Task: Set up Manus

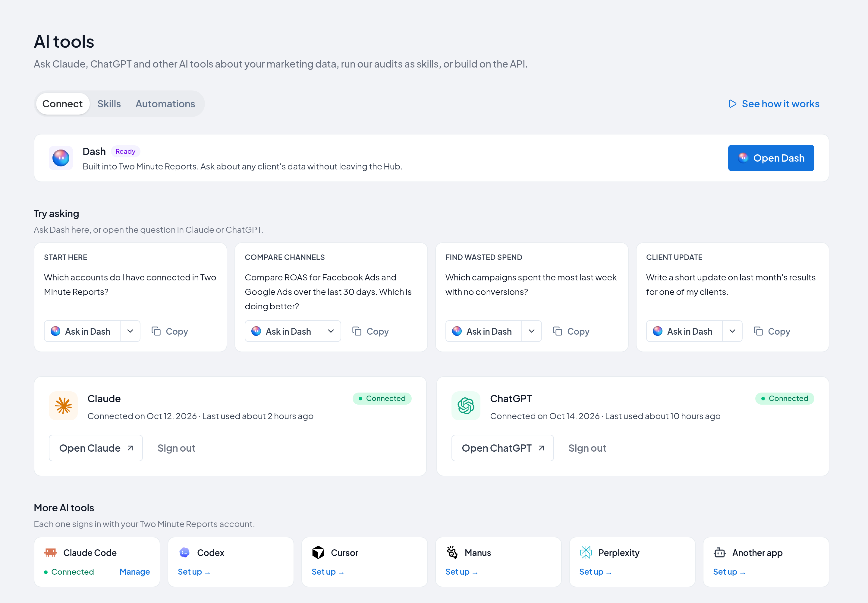Action: pos(461,572)
